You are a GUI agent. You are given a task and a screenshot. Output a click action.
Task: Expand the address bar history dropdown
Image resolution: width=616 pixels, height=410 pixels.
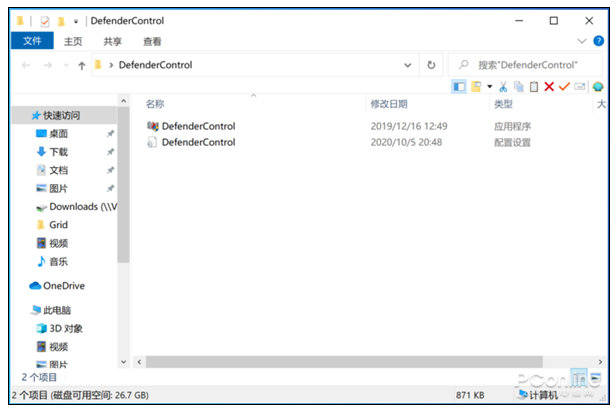tap(408, 65)
